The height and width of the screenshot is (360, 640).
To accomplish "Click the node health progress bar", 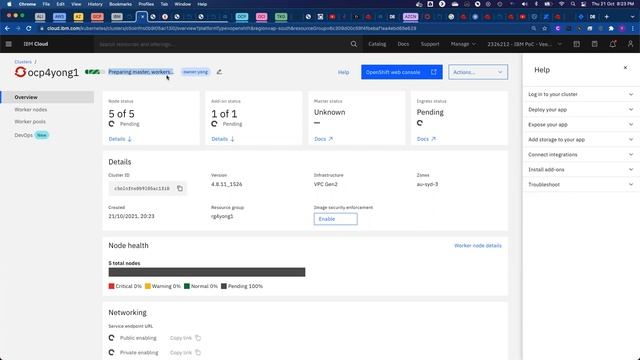I will (207, 272).
